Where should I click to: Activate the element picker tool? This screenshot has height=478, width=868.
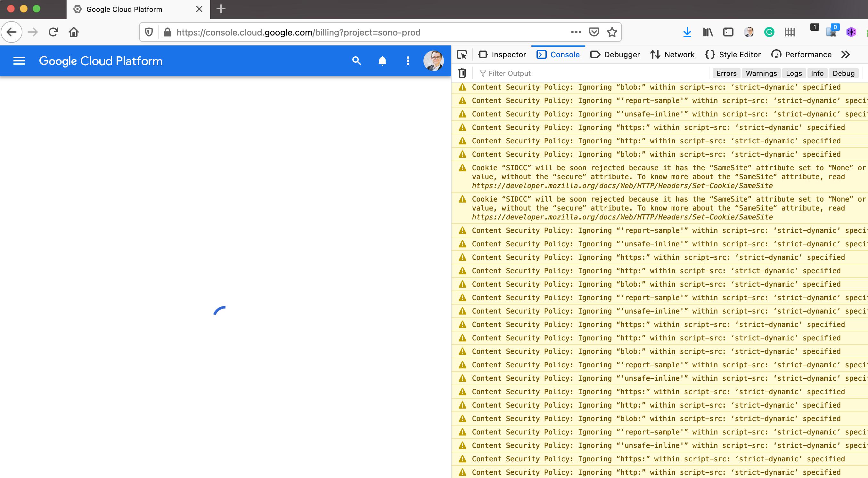[x=463, y=54]
